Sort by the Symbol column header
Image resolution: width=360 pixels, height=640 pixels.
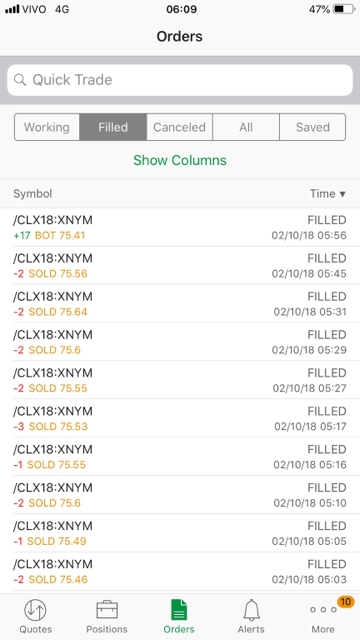33,193
